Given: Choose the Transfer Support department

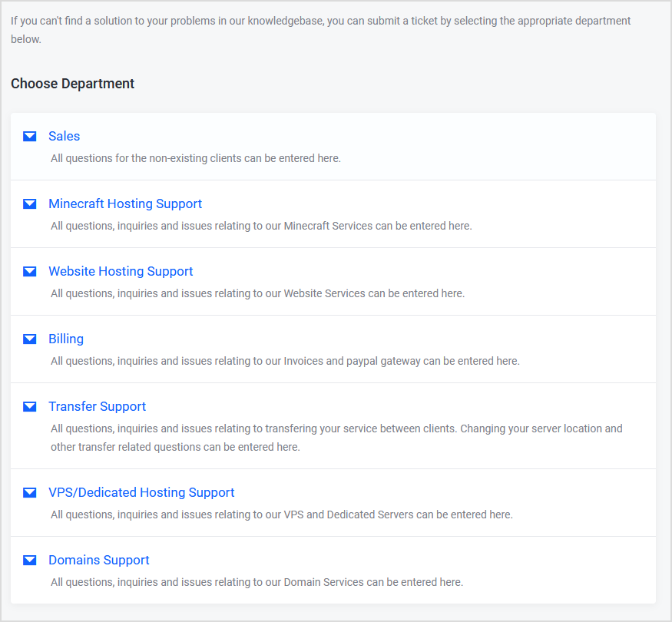Looking at the screenshot, I should click(x=98, y=406).
